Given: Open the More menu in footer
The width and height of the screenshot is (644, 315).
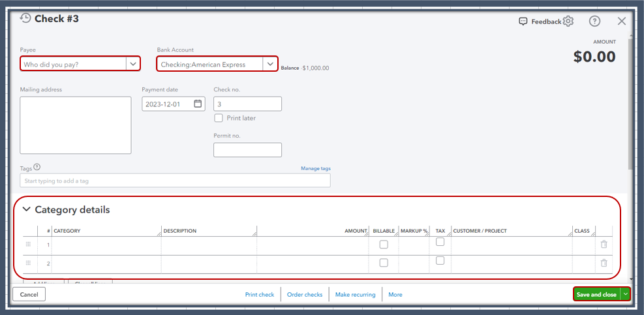Looking at the screenshot, I should pos(395,295).
